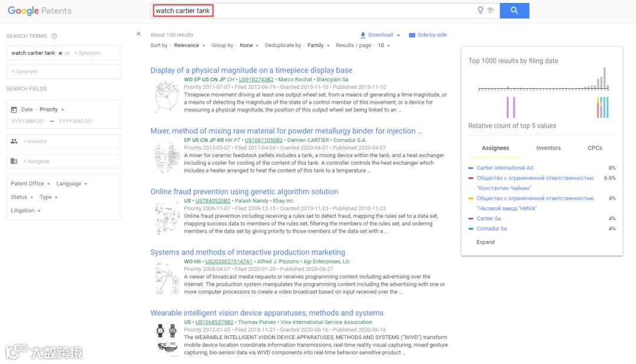This screenshot has height=364, width=636.
Task: Open the Date Priority type dropdown
Action: click(x=52, y=110)
